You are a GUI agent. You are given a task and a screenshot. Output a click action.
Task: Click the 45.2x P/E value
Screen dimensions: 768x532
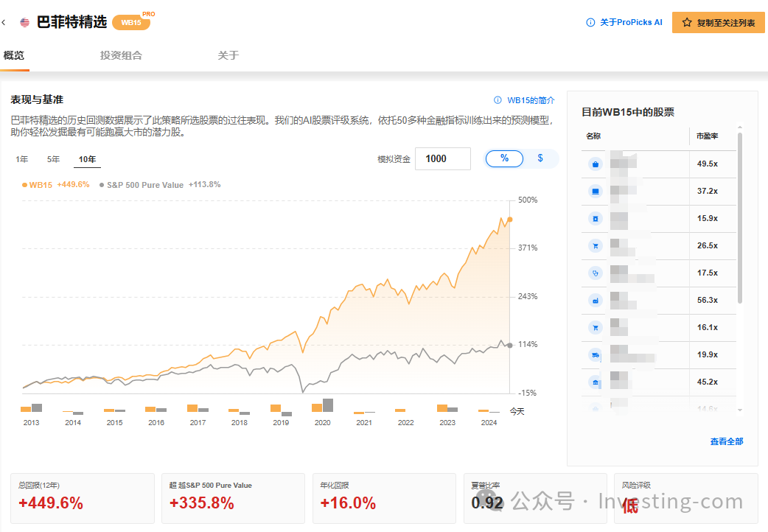tap(708, 382)
